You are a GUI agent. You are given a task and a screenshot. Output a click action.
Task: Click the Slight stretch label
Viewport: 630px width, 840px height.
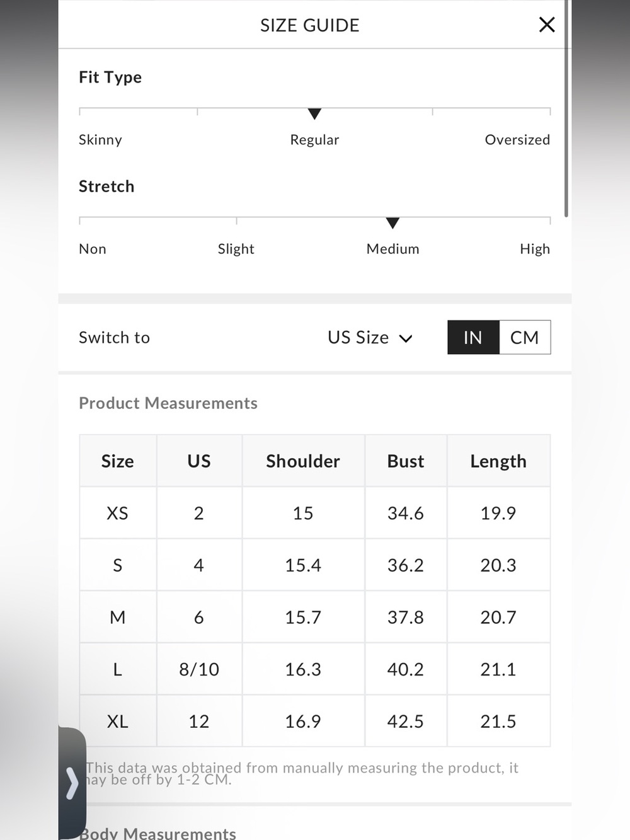point(236,249)
